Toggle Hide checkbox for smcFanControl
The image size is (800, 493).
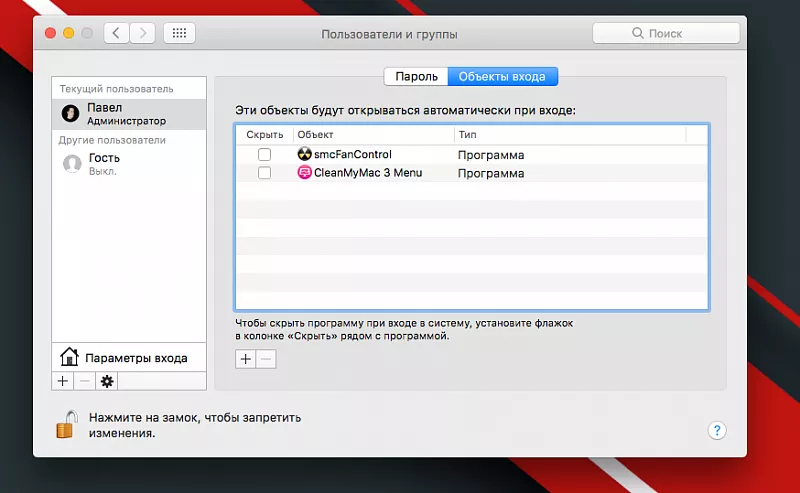pyautogui.click(x=264, y=155)
